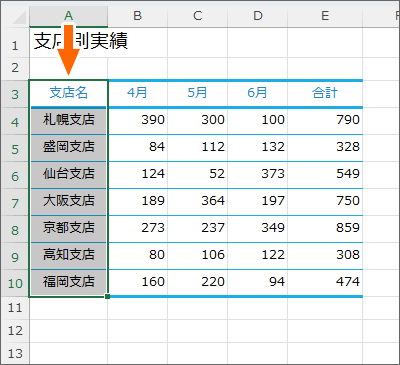
Task: Click the 合計 header cell
Action: point(325,93)
